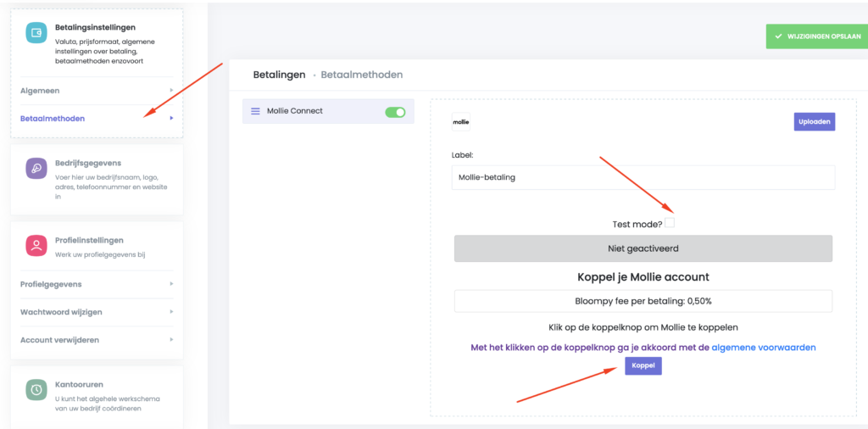The image size is (868, 429).
Task: Expand the Wachtwoord wijzigen arrow
Action: click(171, 312)
